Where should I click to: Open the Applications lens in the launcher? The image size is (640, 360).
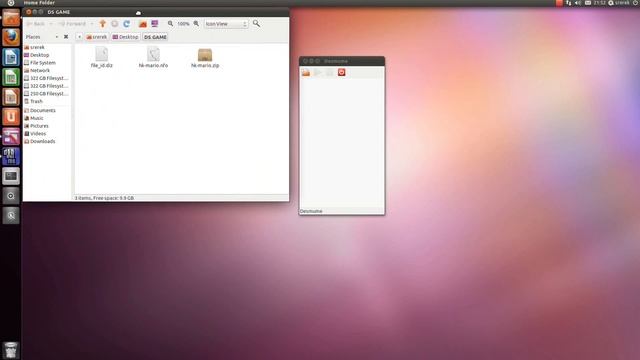tap(11, 196)
